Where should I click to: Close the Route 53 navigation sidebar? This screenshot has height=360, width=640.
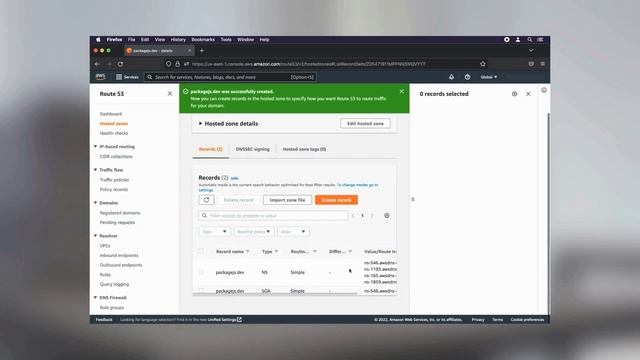pos(170,93)
